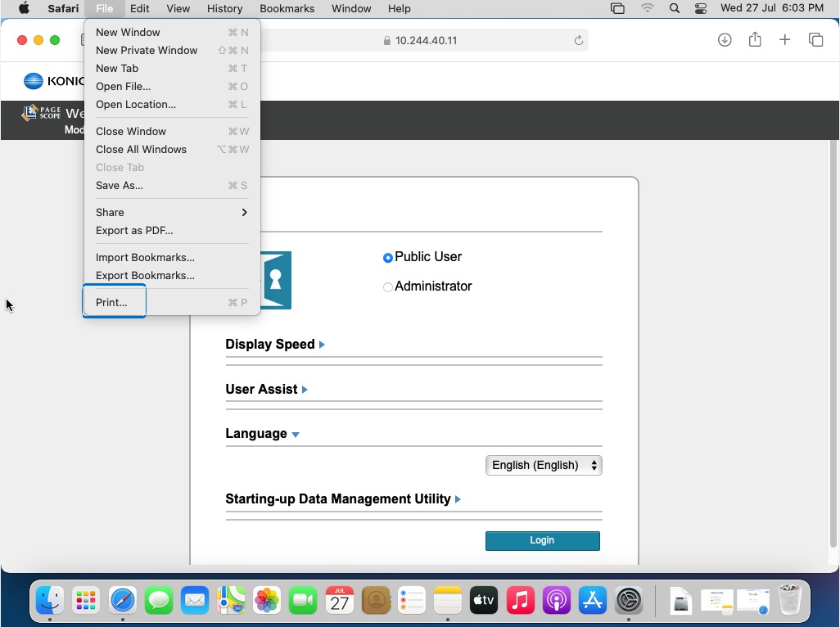Viewport: 840px width, 627px height.
Task: Expand the Display Speed section
Action: 274,345
